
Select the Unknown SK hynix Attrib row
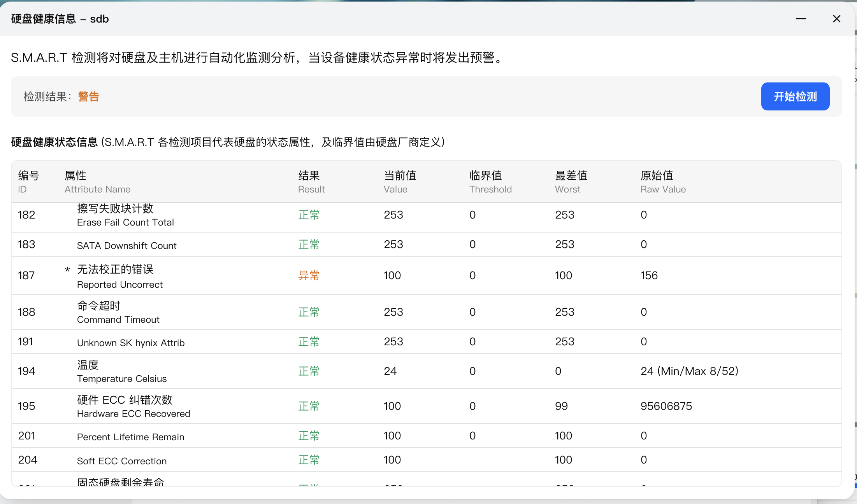pyautogui.click(x=130, y=343)
